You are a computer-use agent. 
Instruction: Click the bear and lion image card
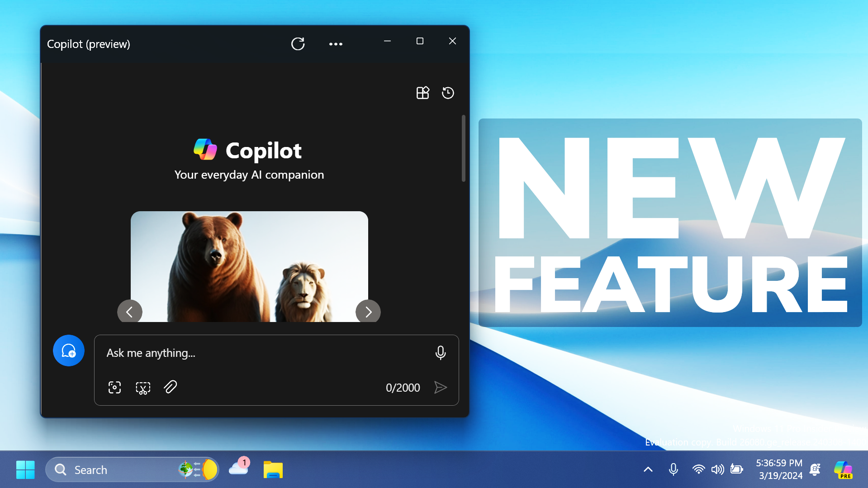tap(249, 266)
